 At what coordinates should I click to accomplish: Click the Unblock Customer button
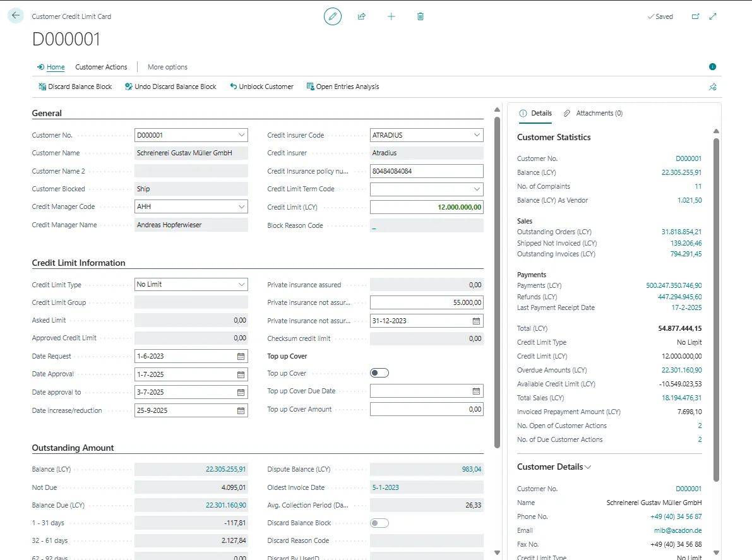[x=261, y=86]
